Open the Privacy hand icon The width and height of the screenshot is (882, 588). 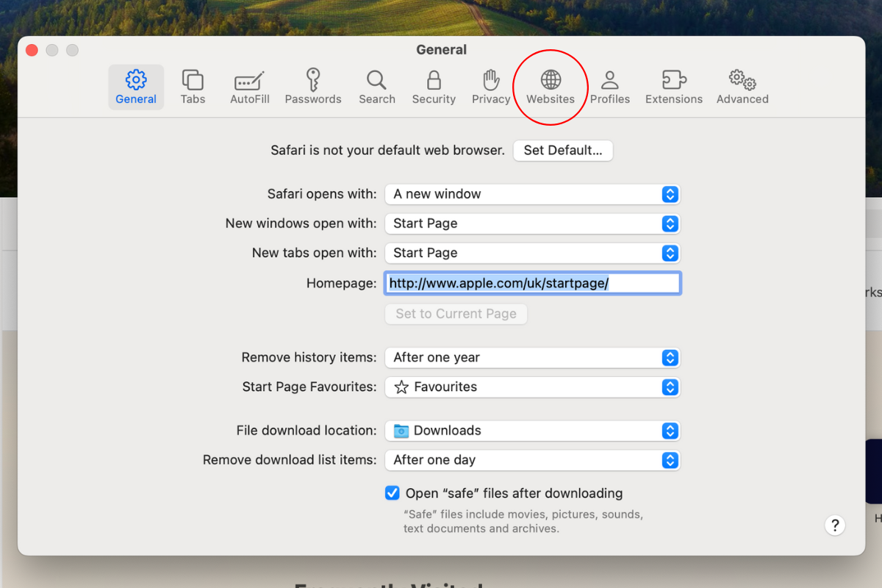tap(491, 87)
